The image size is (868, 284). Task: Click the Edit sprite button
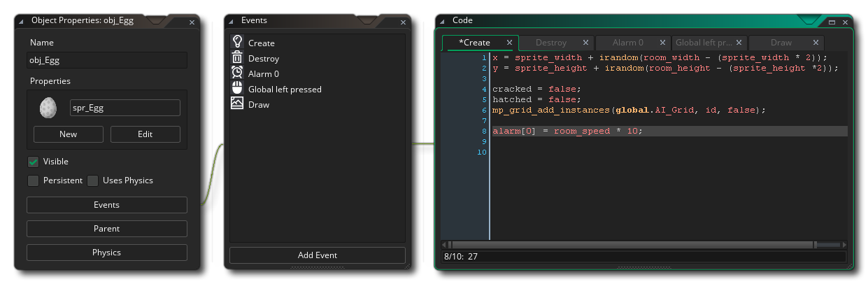tap(145, 134)
